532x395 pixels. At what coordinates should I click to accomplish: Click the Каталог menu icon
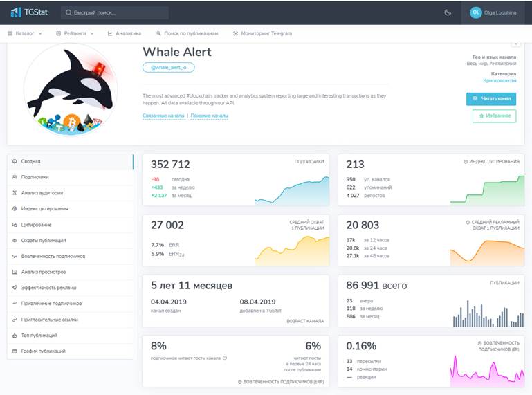point(10,33)
